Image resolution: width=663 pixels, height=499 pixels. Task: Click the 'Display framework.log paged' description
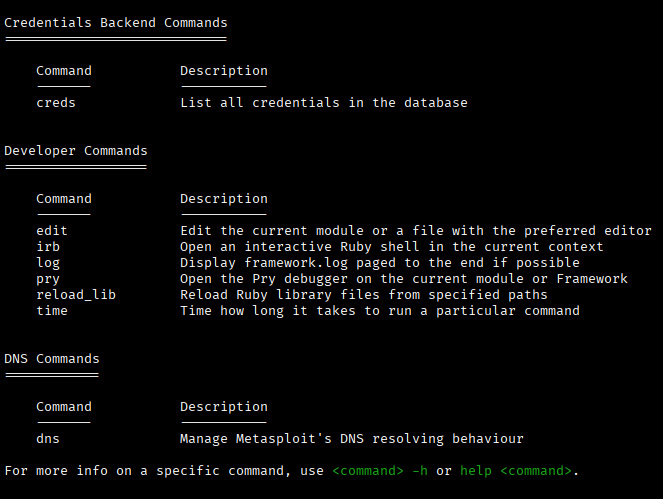(x=380, y=263)
